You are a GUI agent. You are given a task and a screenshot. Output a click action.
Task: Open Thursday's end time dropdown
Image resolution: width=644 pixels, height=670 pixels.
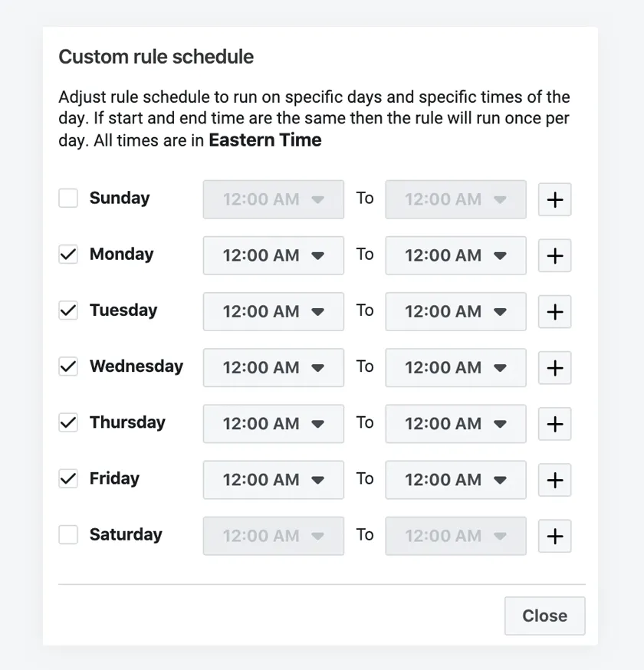455,424
